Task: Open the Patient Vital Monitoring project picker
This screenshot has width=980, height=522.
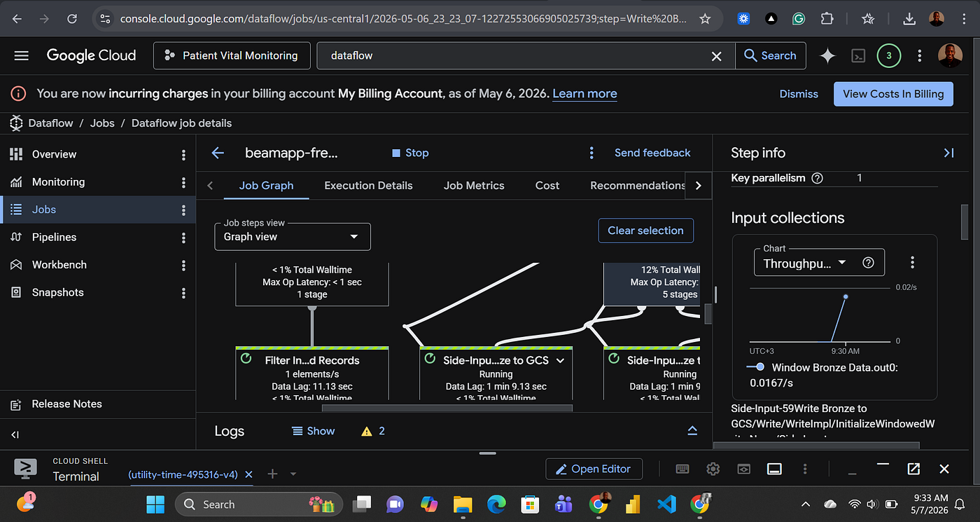Action: 231,55
